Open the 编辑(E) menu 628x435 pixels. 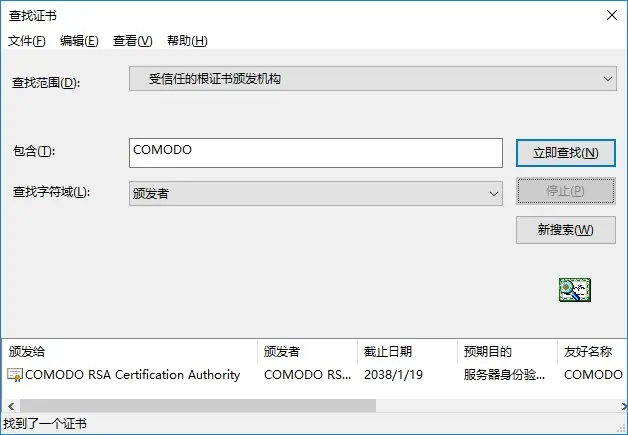(79, 40)
